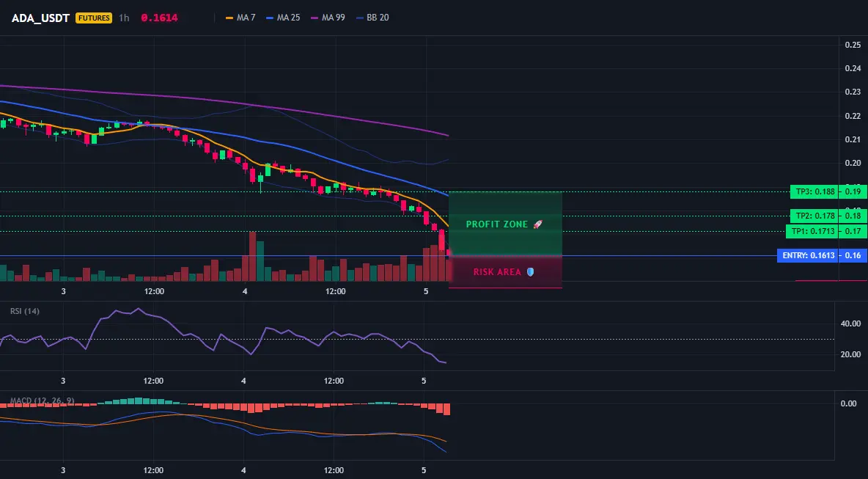The image size is (868, 479).
Task: Toggle the MA 25 legend entry
Action: [x=284, y=18]
